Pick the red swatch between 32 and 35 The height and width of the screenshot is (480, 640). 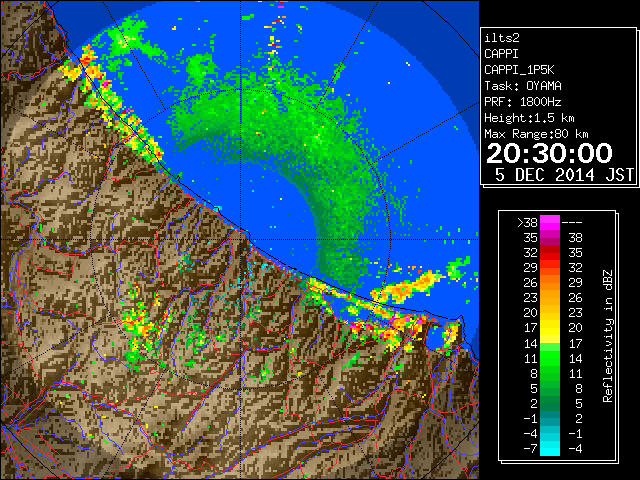(550, 253)
